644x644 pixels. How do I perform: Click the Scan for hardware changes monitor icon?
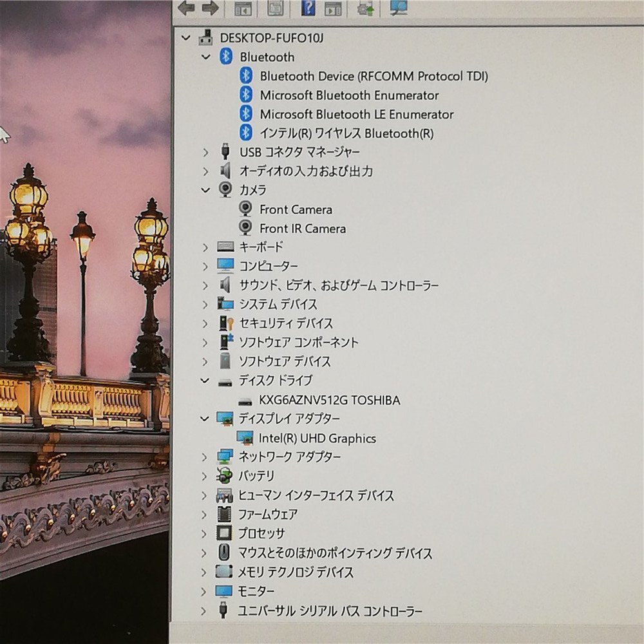(x=398, y=8)
